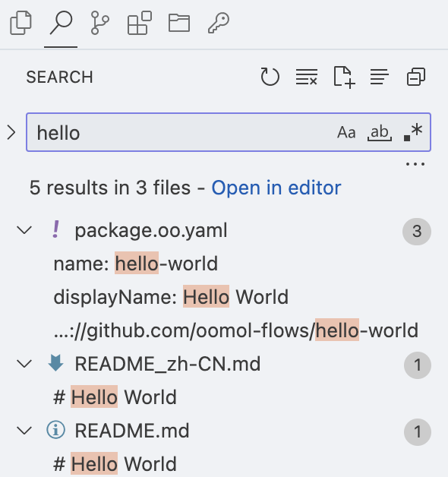This screenshot has width=448, height=477.
Task: Open the Extensions blocks icon
Action: click(139, 23)
